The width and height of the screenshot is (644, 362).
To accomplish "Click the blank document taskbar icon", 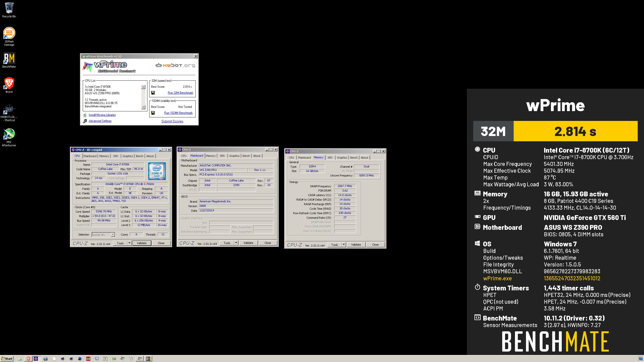I will coord(54,359).
